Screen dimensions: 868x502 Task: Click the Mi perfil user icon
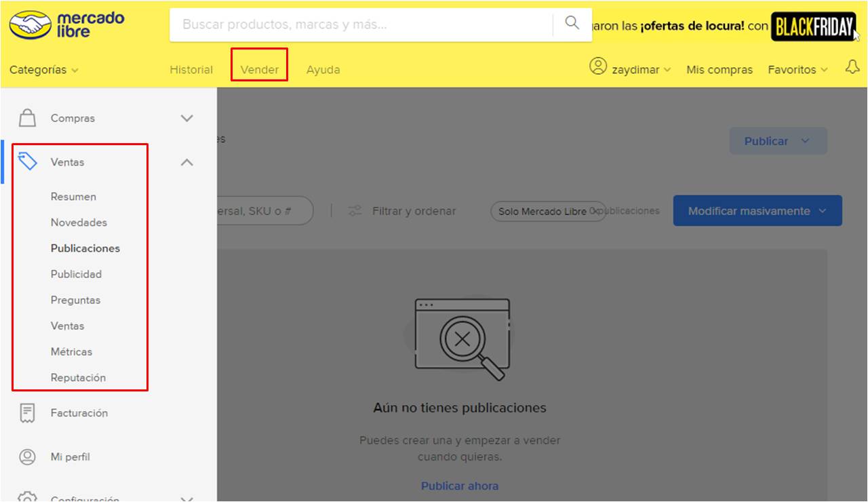27,457
